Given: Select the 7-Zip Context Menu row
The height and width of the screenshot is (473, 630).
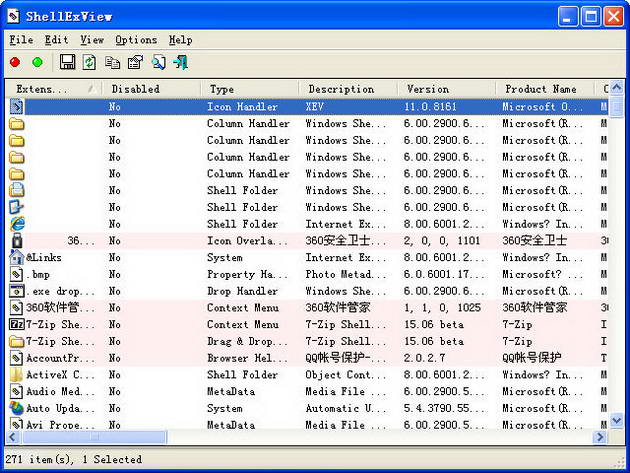Looking at the screenshot, I should (x=307, y=324).
